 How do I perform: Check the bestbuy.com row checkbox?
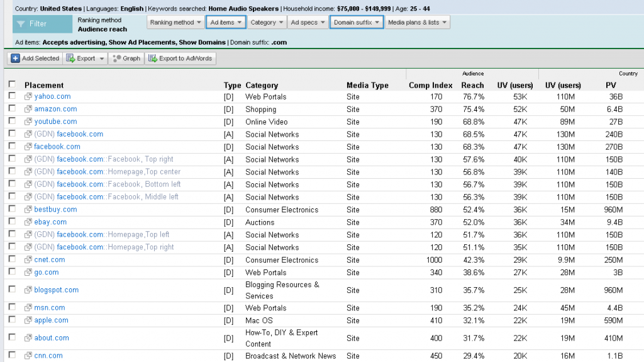[12, 208]
